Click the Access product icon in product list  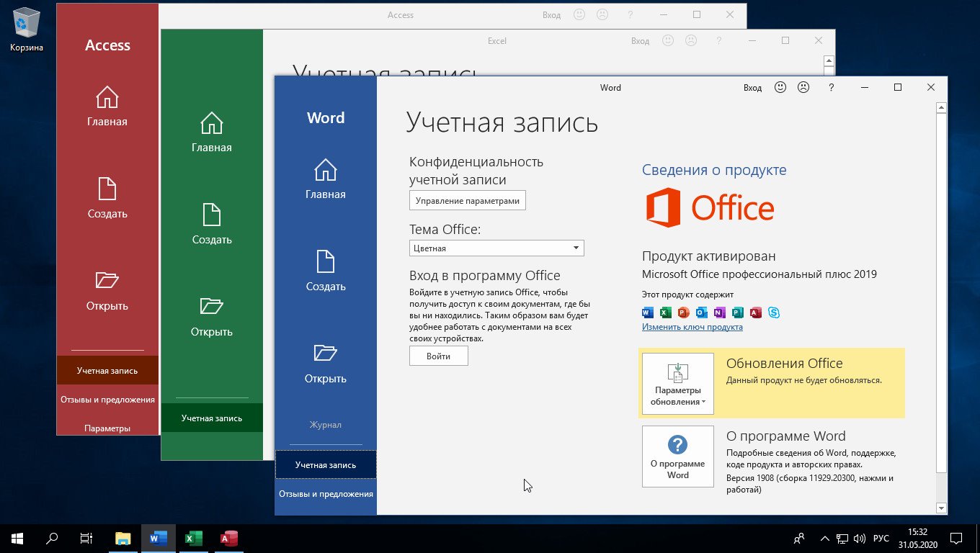(755, 312)
